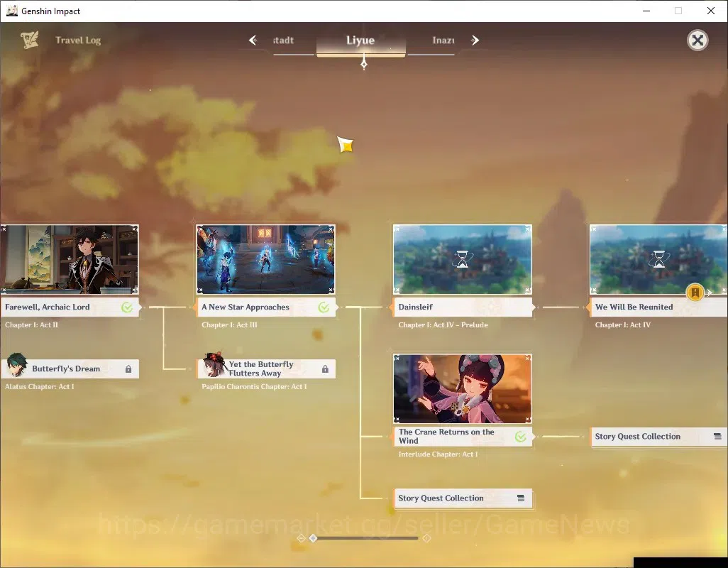Image resolution: width=728 pixels, height=568 pixels.
Task: Click the Travel Log title text
Action: pos(78,40)
